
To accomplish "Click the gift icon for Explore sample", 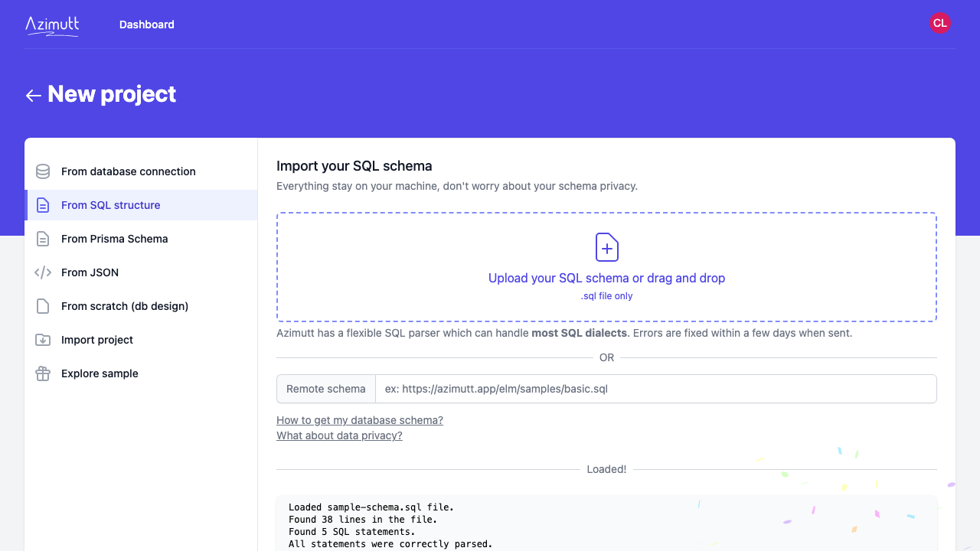I will (x=43, y=373).
